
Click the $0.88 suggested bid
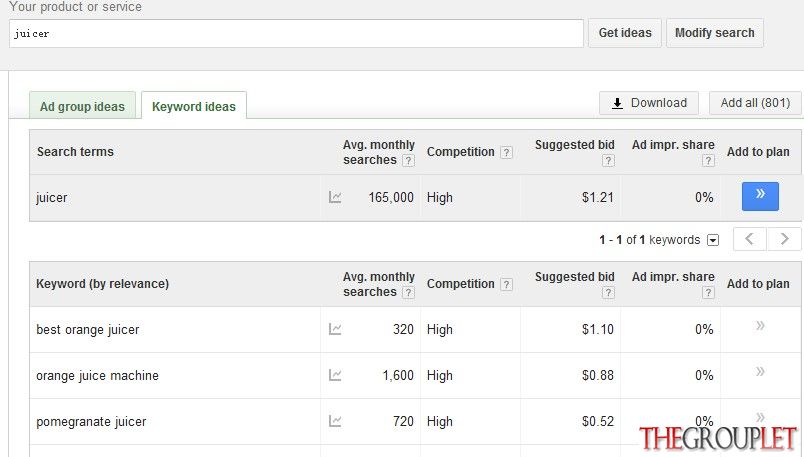[x=598, y=375]
